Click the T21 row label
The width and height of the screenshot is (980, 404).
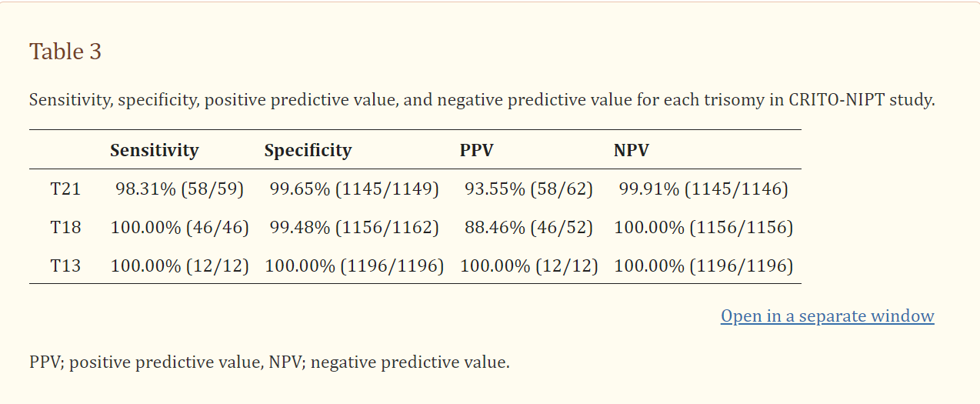pyautogui.click(x=65, y=189)
